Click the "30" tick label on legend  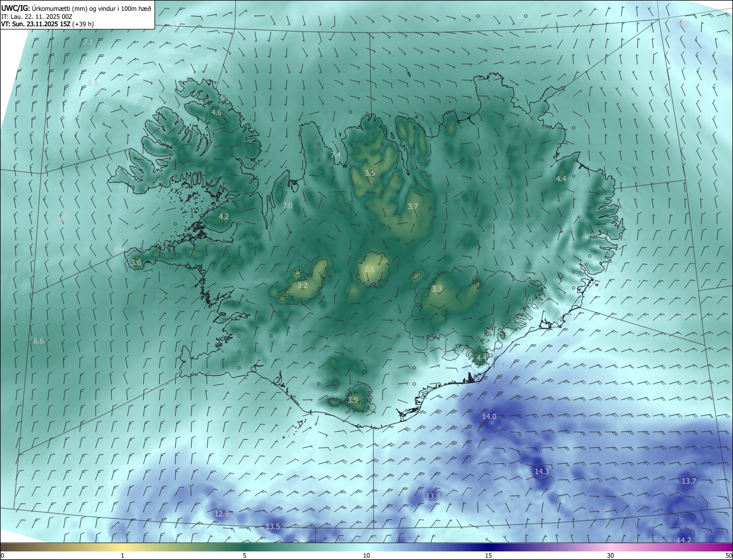tap(610, 555)
